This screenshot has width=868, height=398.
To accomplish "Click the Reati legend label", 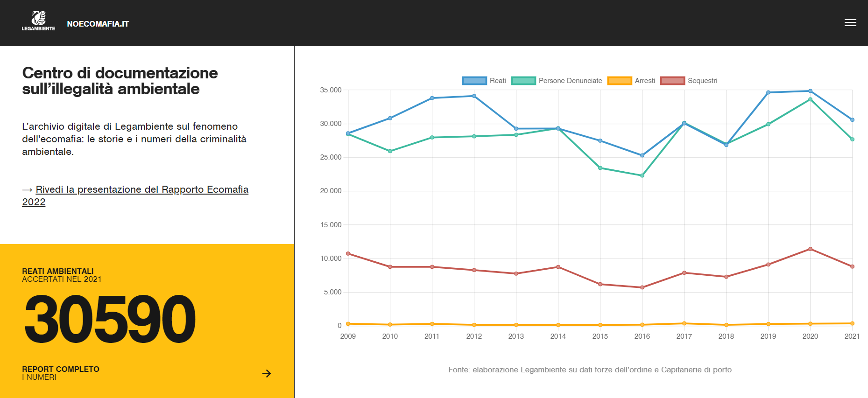I will coord(498,81).
